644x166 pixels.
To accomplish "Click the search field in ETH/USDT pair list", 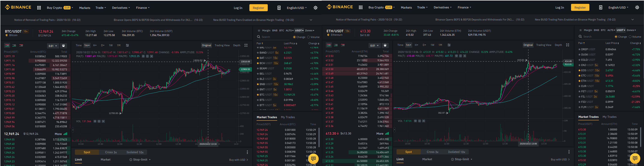I will [595, 37].
